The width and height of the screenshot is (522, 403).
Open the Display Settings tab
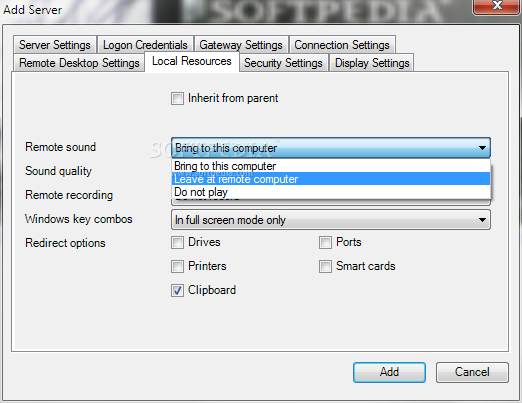pyautogui.click(x=372, y=63)
